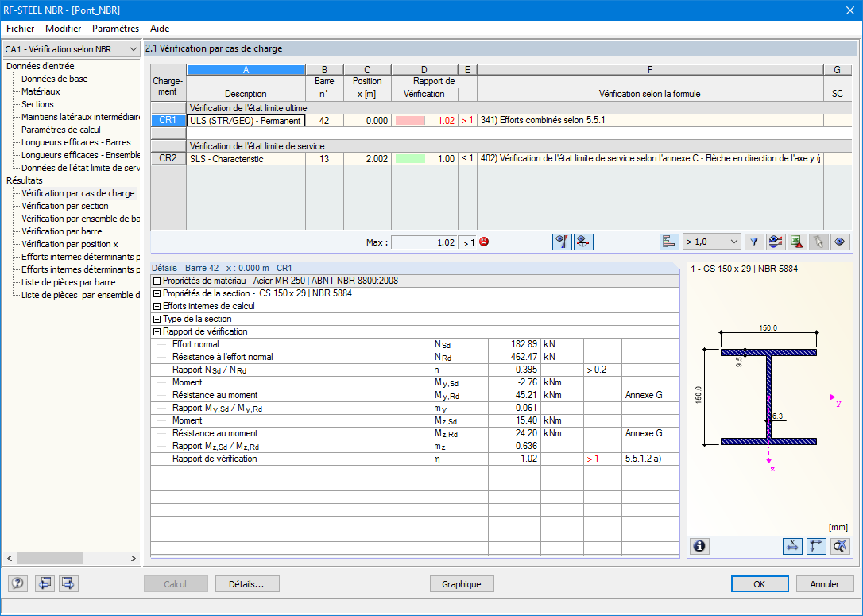Image resolution: width=863 pixels, height=616 pixels.
Task: Toggle the result color scale display icon
Action: tap(561, 242)
